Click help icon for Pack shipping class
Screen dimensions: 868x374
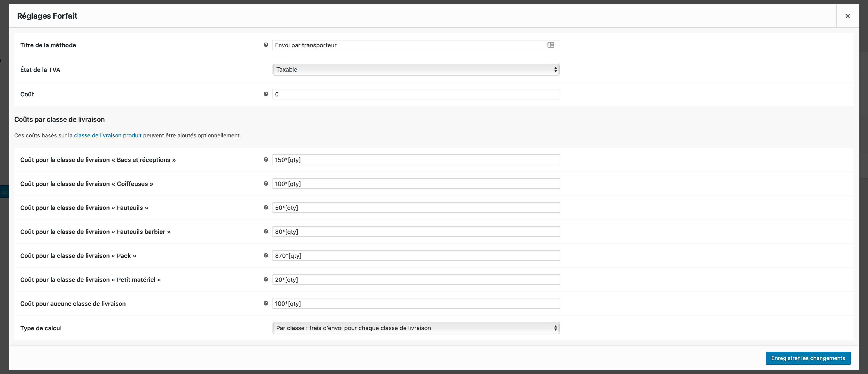(x=265, y=255)
